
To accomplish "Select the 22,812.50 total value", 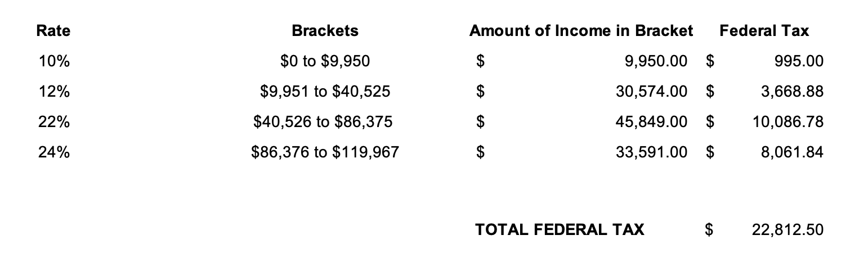I will tap(788, 230).
